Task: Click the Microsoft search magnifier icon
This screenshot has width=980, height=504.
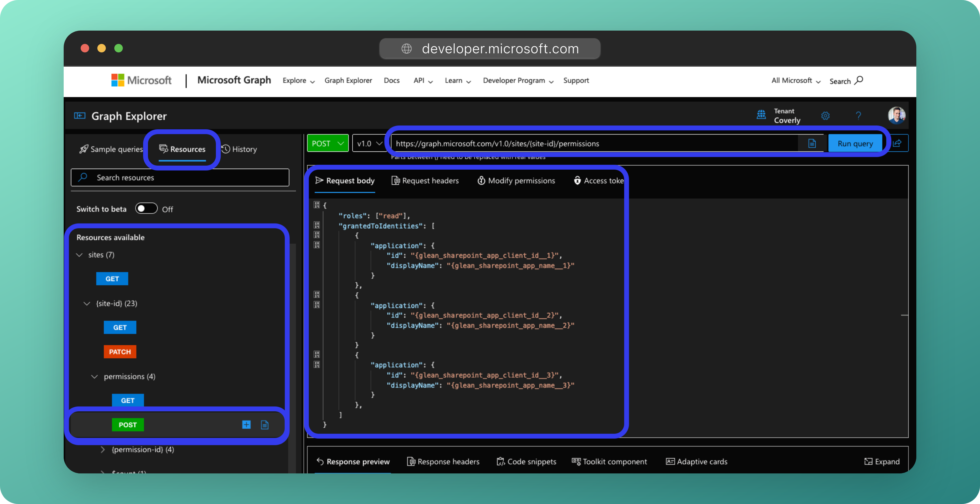Action: 859,80
